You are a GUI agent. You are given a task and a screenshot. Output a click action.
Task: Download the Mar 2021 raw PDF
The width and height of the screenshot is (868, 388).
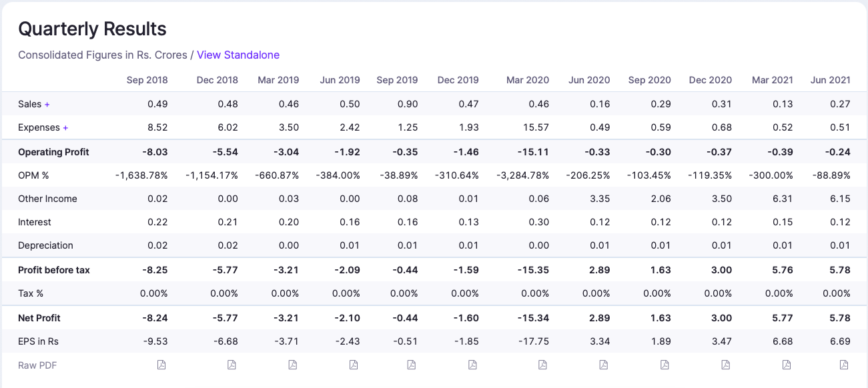click(787, 365)
